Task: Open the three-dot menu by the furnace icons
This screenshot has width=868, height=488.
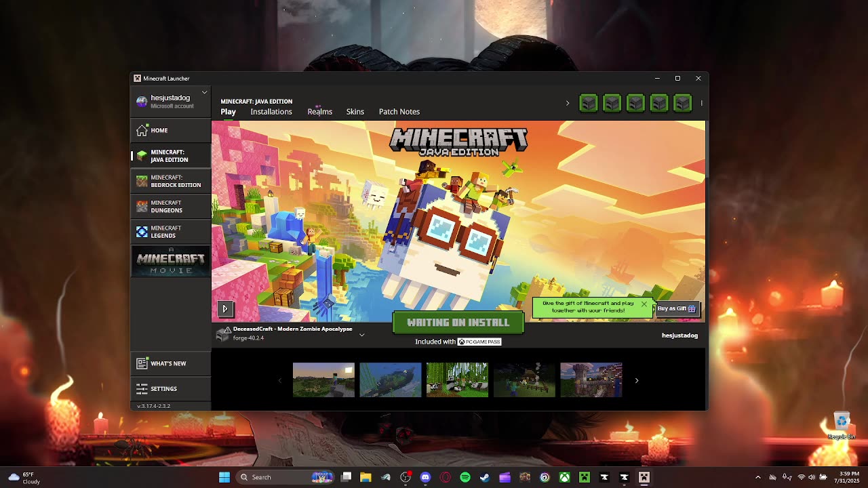Action: [x=701, y=103]
